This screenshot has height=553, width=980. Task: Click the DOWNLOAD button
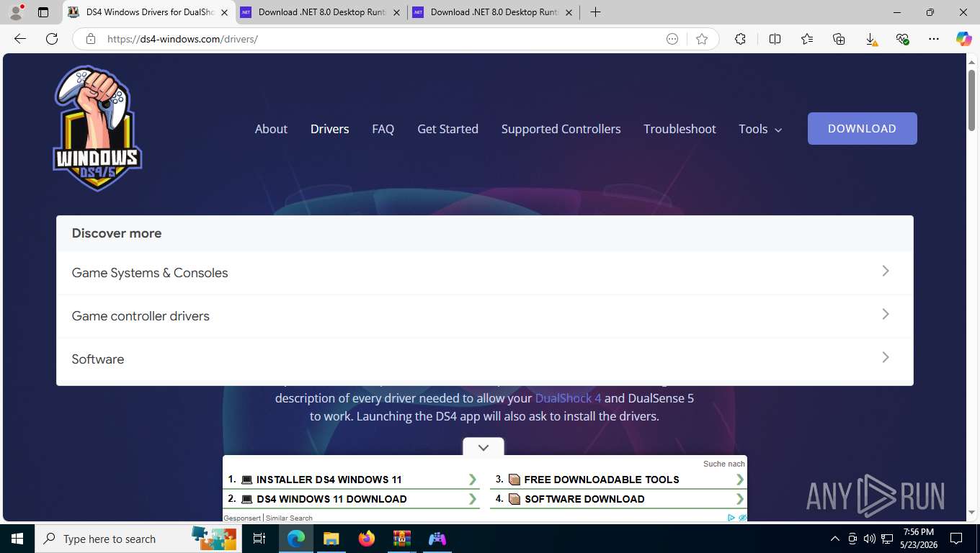click(x=862, y=128)
